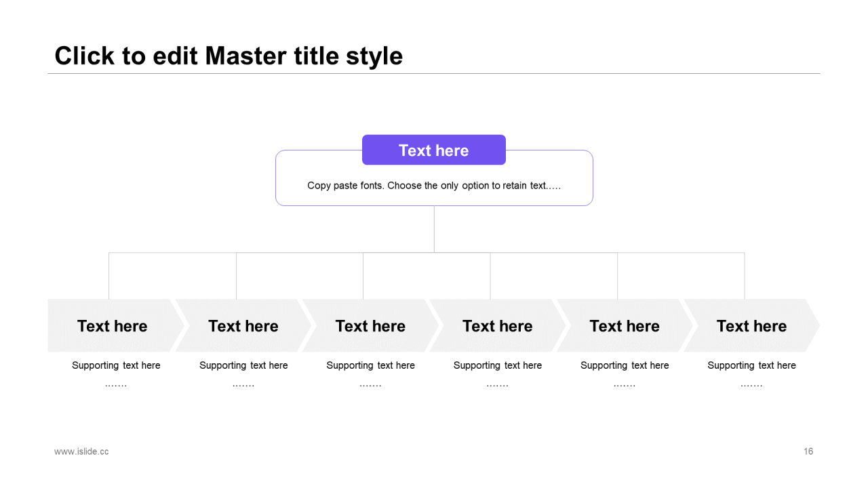Select the purple "Text here" header box
Screen dimensions: 868x488
click(x=434, y=150)
